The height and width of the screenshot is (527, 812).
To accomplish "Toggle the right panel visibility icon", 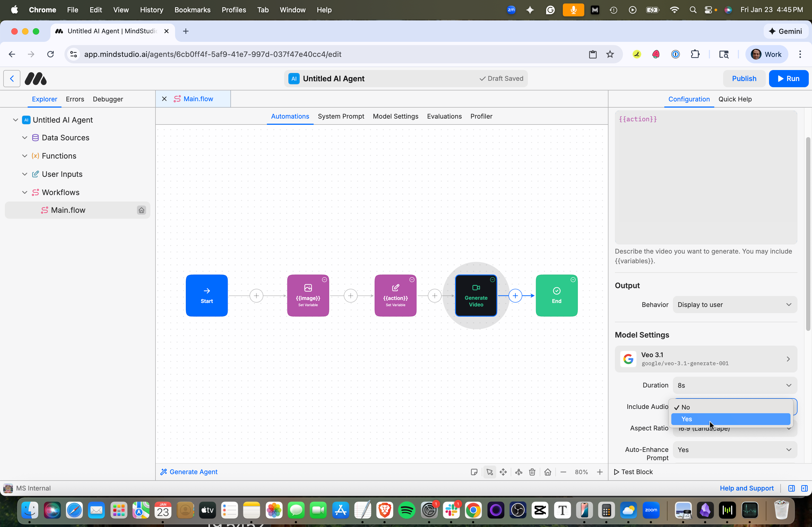I will 804,488.
